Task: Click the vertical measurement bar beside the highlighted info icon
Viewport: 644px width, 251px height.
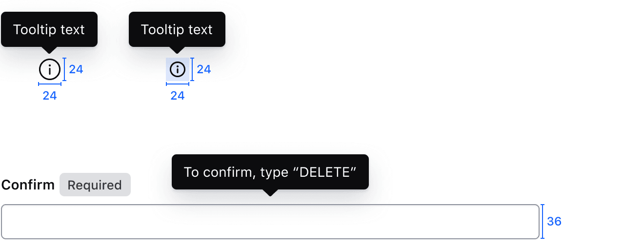Action: pyautogui.click(x=192, y=69)
